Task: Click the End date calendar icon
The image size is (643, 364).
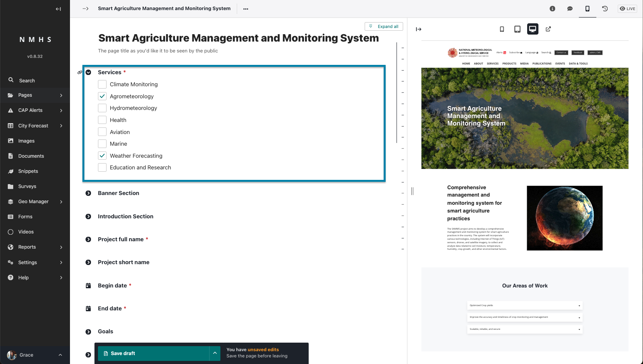Action: pyautogui.click(x=88, y=308)
